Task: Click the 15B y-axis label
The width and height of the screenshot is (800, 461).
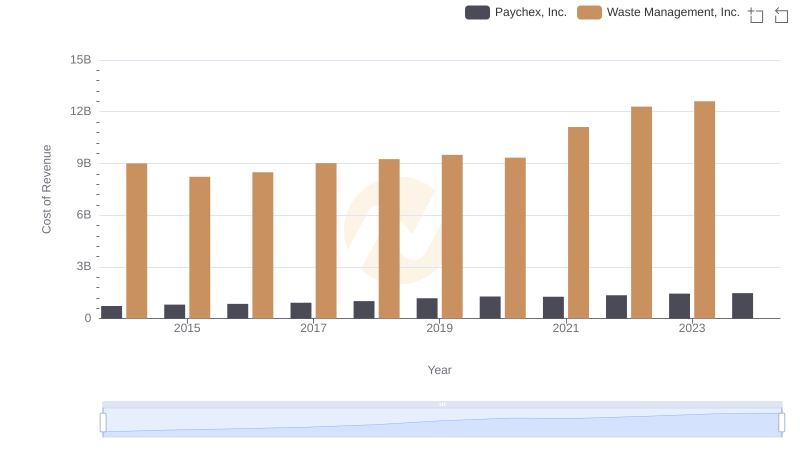Action: click(x=81, y=60)
